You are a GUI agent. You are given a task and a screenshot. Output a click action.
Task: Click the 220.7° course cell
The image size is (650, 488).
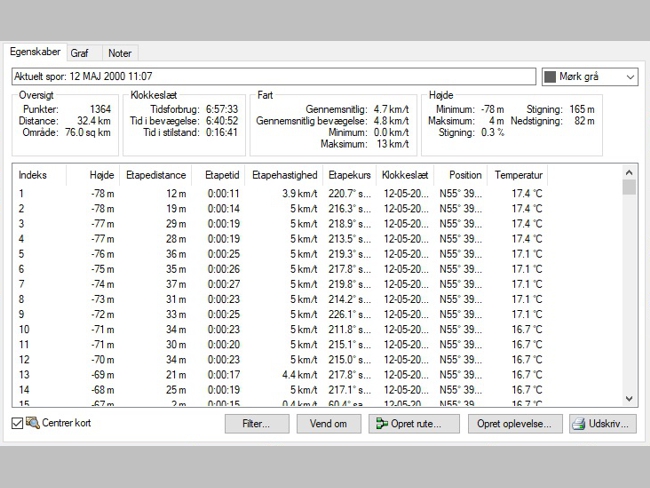(349, 194)
